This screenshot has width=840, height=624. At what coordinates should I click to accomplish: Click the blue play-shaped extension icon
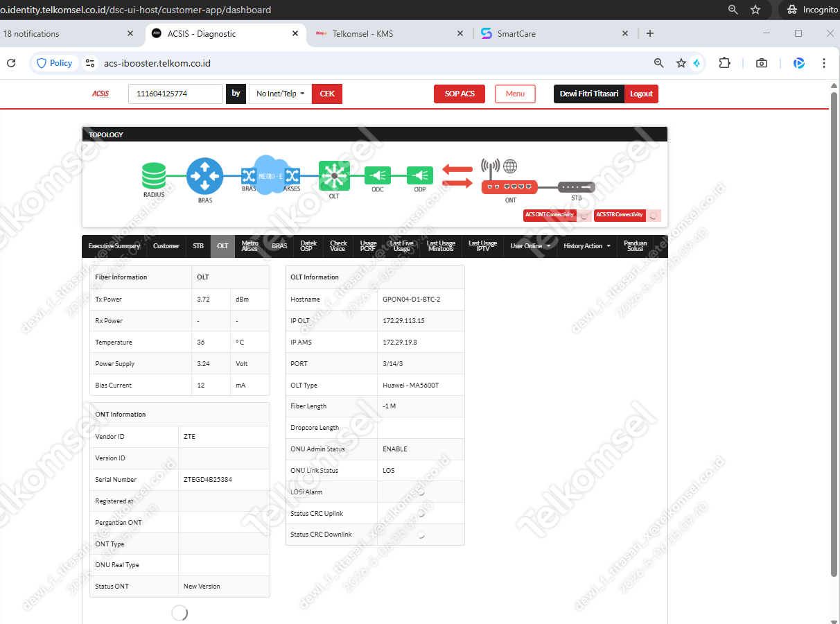(x=799, y=63)
